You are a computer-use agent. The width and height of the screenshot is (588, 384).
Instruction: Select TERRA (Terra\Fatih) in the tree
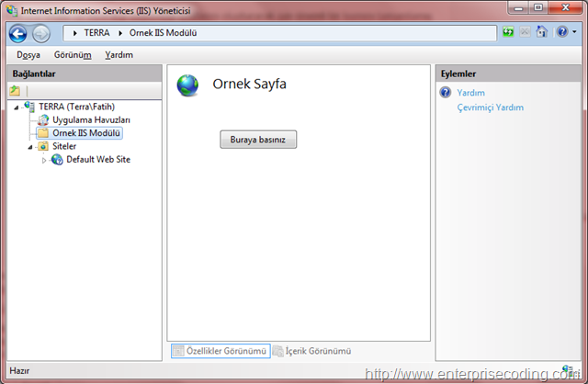click(x=77, y=107)
